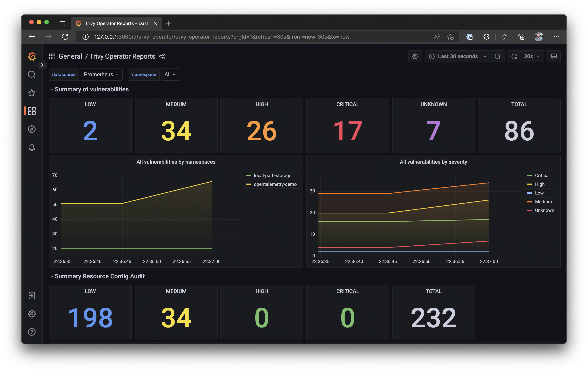The image size is (588, 372).
Task: Open dashboard settings gear in top bar
Action: pos(415,56)
